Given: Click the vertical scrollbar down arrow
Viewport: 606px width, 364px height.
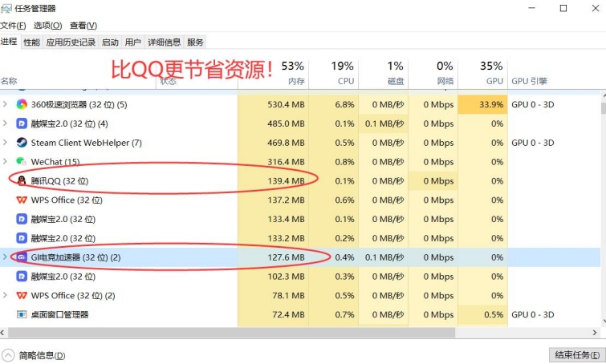Looking at the screenshot, I should [604, 322].
